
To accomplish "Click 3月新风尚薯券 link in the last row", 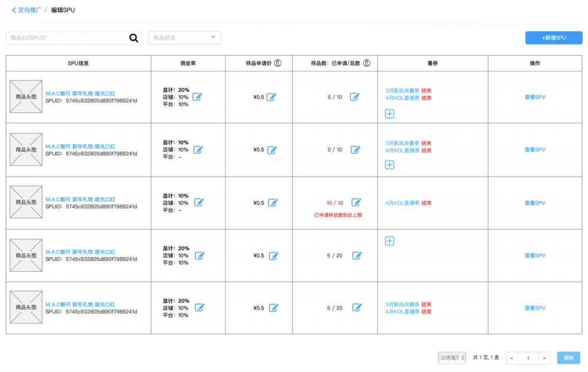I will click(x=402, y=304).
